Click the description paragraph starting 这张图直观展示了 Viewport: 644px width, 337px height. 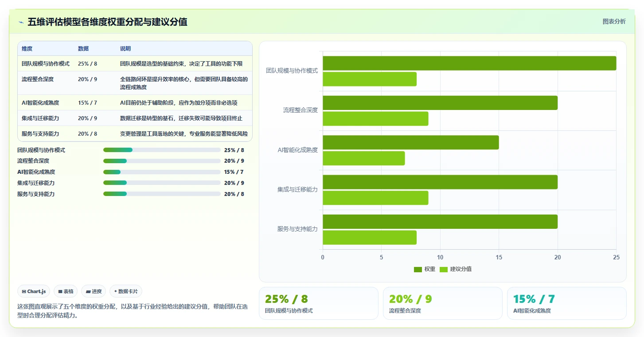click(x=133, y=311)
